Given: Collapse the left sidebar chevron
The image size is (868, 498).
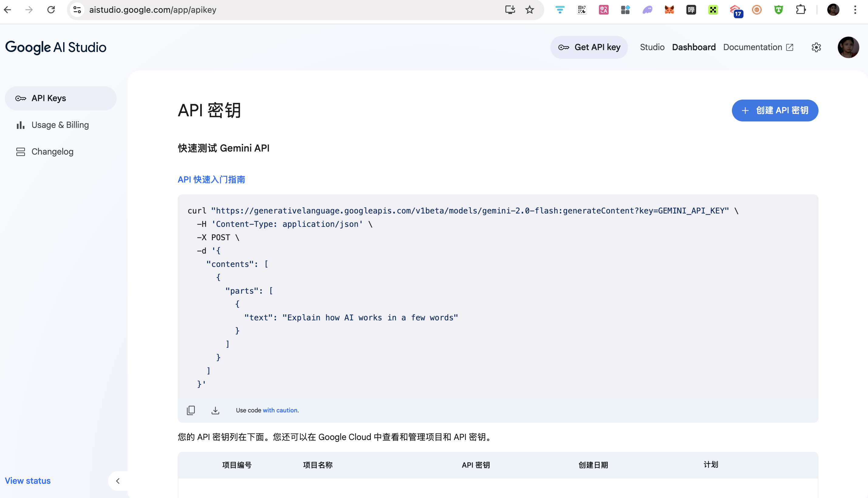Looking at the screenshot, I should click(x=118, y=481).
